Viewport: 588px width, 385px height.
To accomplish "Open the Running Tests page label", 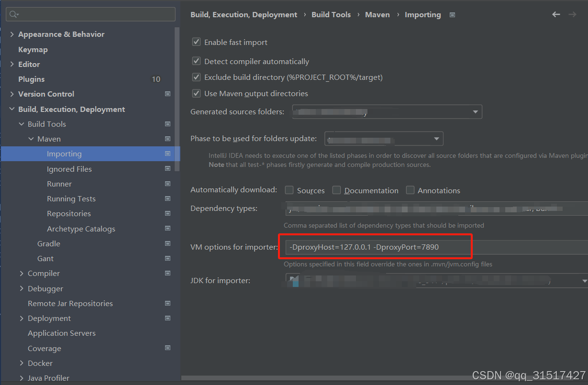I will [x=71, y=198].
